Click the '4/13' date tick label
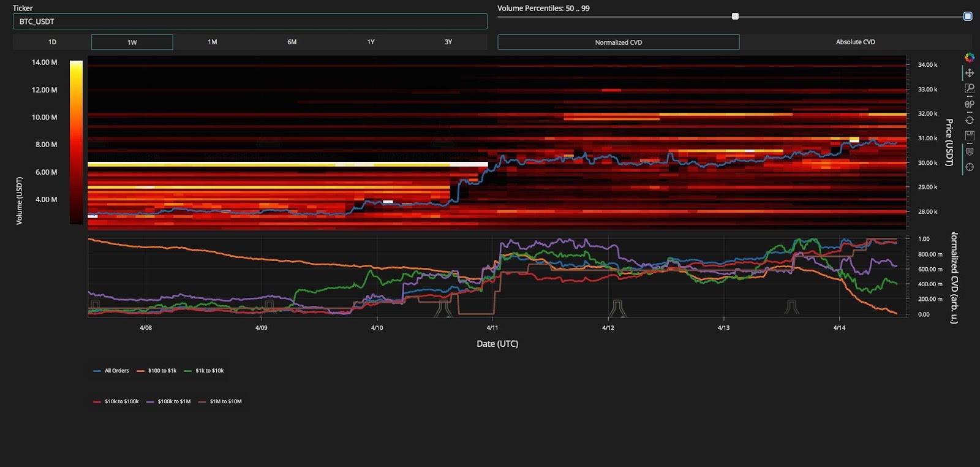 [x=723, y=328]
